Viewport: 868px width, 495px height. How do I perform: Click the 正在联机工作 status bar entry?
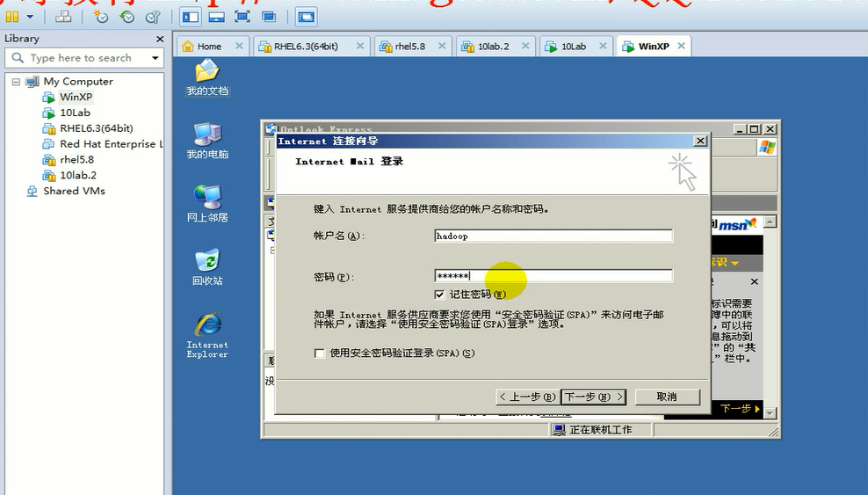point(601,430)
